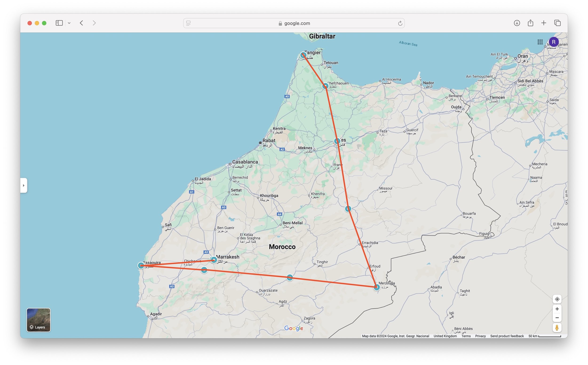
Task: Toggle the 50 km map scale bar
Action: 544,336
